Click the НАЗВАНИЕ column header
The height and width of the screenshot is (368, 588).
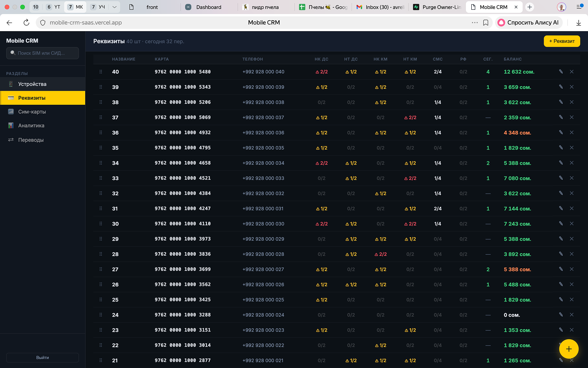pyautogui.click(x=124, y=59)
